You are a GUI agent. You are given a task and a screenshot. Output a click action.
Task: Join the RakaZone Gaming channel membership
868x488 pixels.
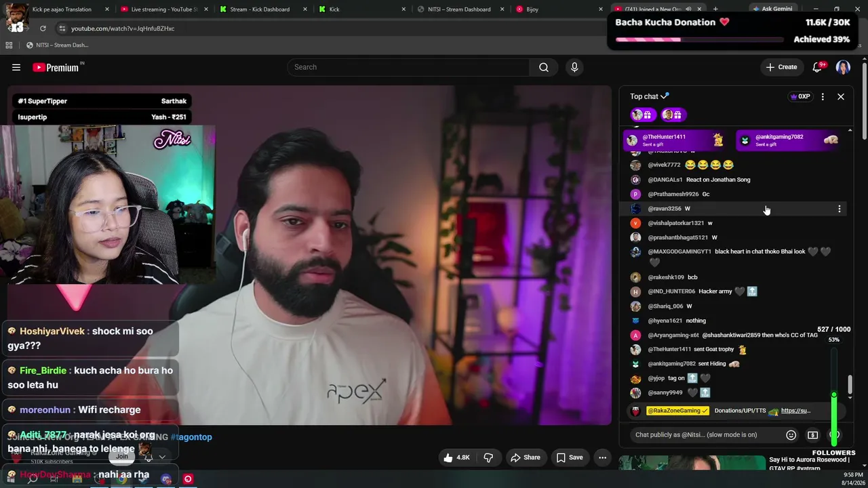coord(121,457)
